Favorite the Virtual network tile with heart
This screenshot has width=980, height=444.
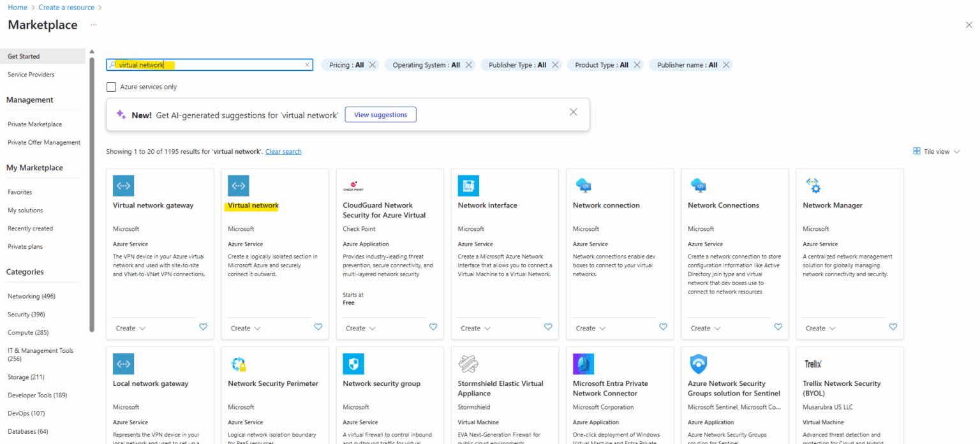318,327
